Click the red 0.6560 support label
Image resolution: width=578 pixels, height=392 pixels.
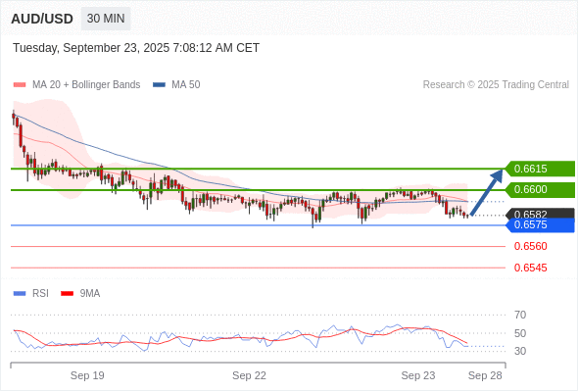pyautogui.click(x=530, y=246)
